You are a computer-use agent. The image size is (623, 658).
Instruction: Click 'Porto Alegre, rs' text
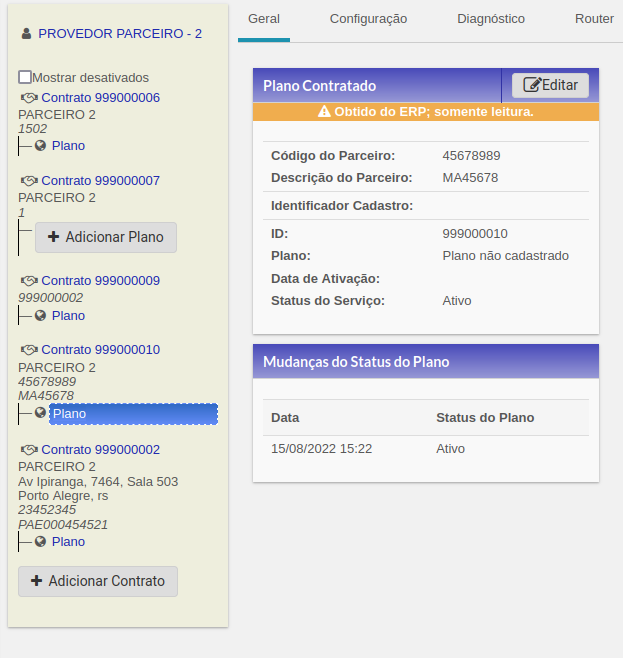(x=63, y=496)
